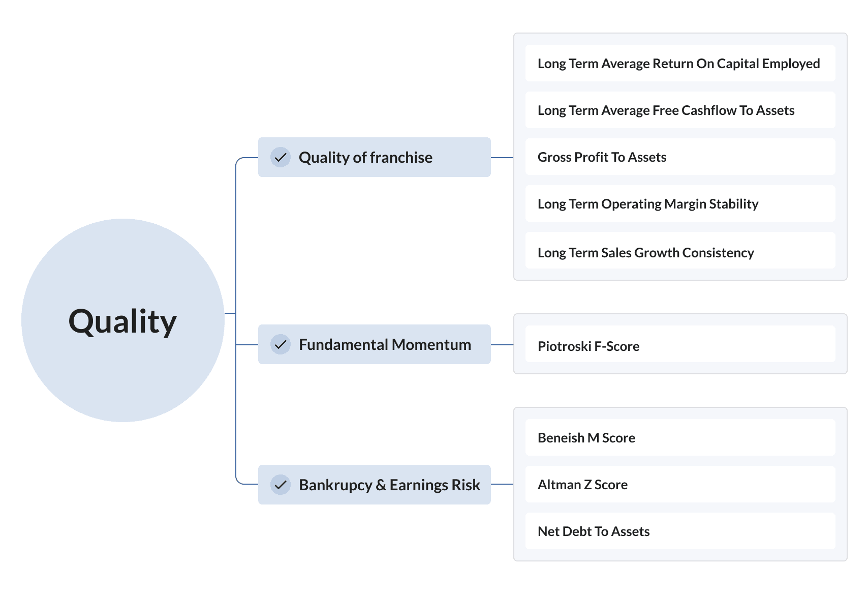Click the Quality title text in circle

tap(122, 322)
